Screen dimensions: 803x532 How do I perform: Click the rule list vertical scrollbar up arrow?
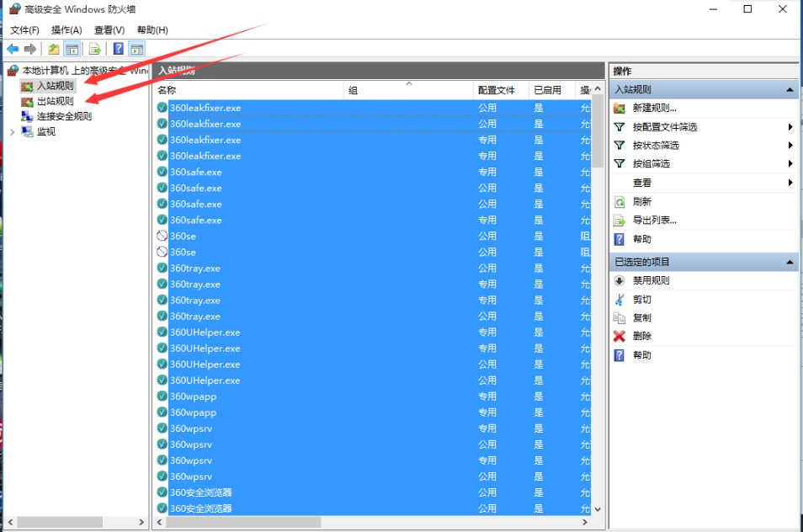pyautogui.click(x=598, y=89)
